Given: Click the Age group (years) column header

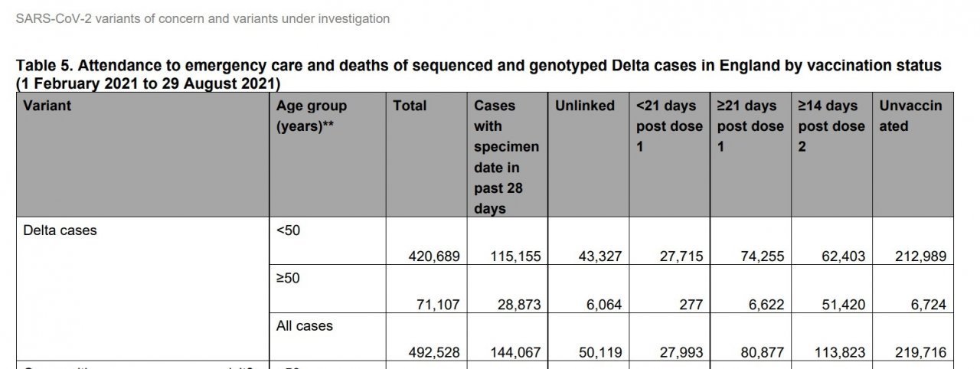Looking at the screenshot, I should 312,116.
